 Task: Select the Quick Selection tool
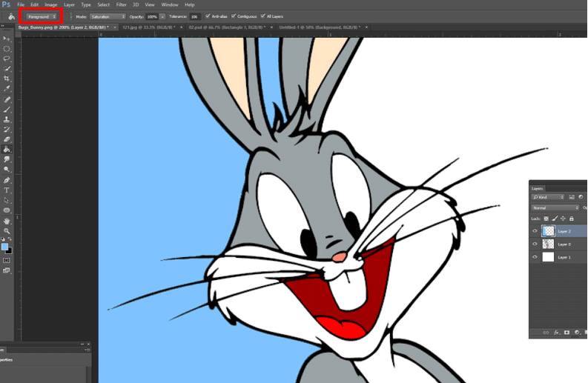(7, 69)
